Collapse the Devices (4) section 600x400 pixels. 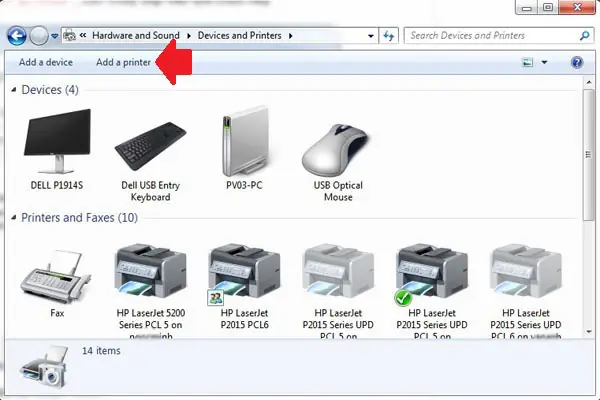pyautogui.click(x=14, y=90)
